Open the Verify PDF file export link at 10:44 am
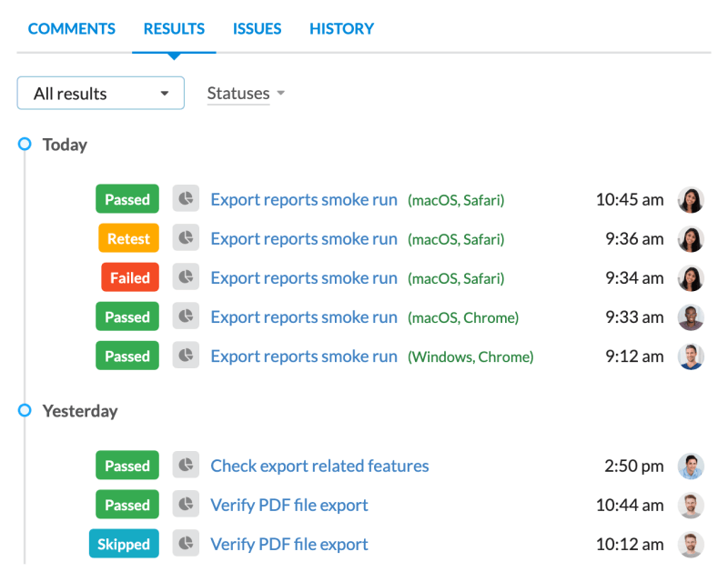The width and height of the screenshot is (728, 582). pos(289,505)
